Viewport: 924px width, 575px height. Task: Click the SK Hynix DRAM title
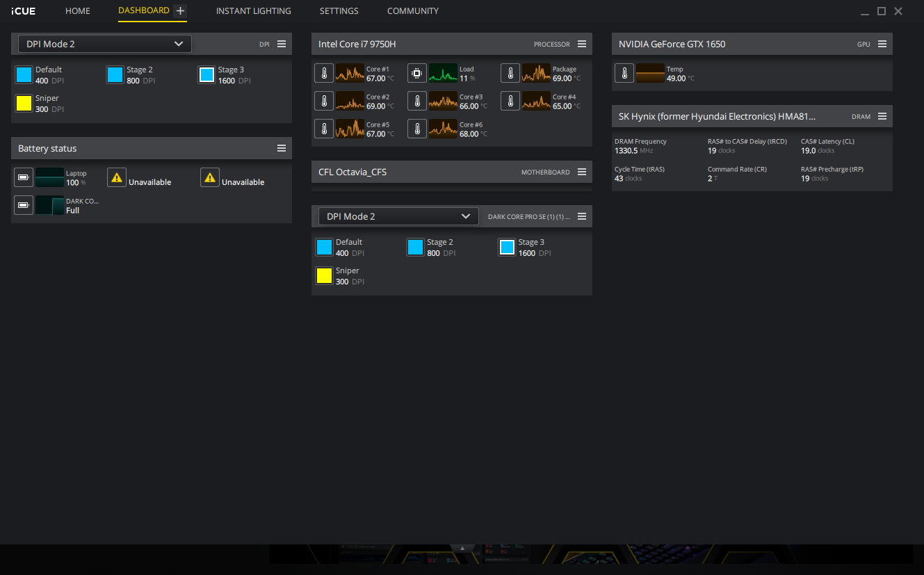click(717, 116)
